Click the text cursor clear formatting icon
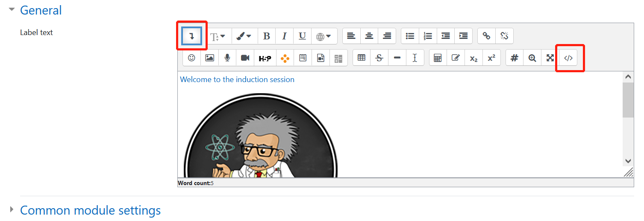Screen dimensions: 644x221 tap(415, 58)
